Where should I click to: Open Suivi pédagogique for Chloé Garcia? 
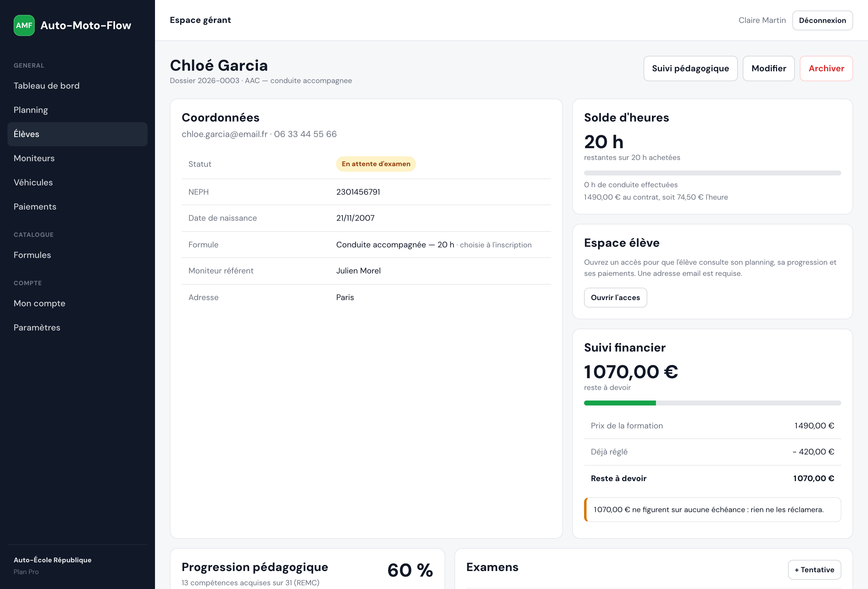coord(690,68)
